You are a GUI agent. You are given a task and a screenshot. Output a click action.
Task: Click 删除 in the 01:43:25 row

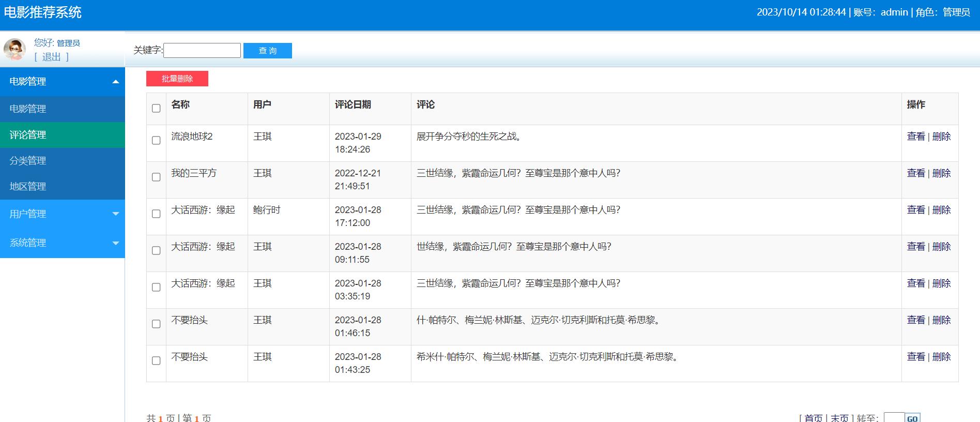[x=942, y=357]
